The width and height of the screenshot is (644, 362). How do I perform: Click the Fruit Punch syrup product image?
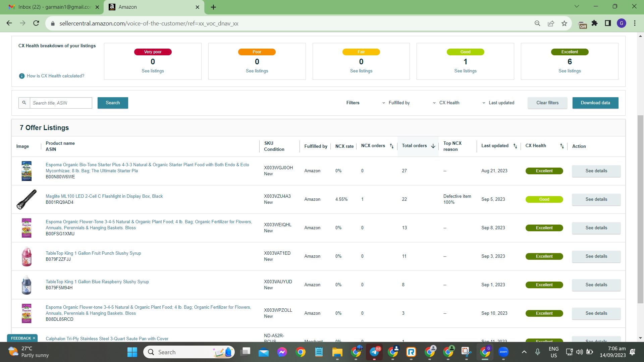coord(26,256)
